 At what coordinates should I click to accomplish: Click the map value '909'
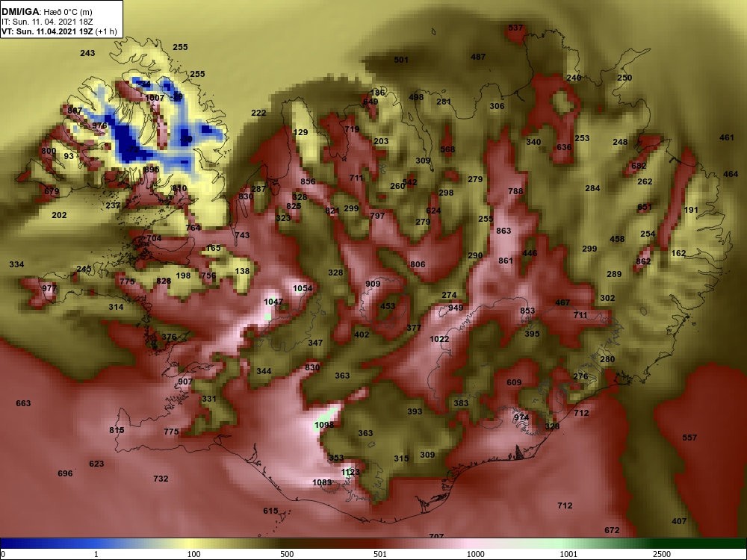(x=373, y=284)
